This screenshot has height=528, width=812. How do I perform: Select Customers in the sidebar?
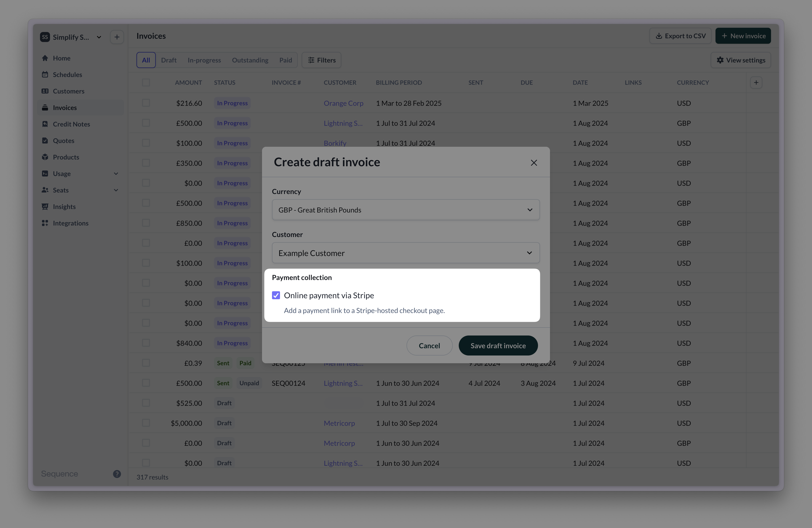[x=68, y=91]
